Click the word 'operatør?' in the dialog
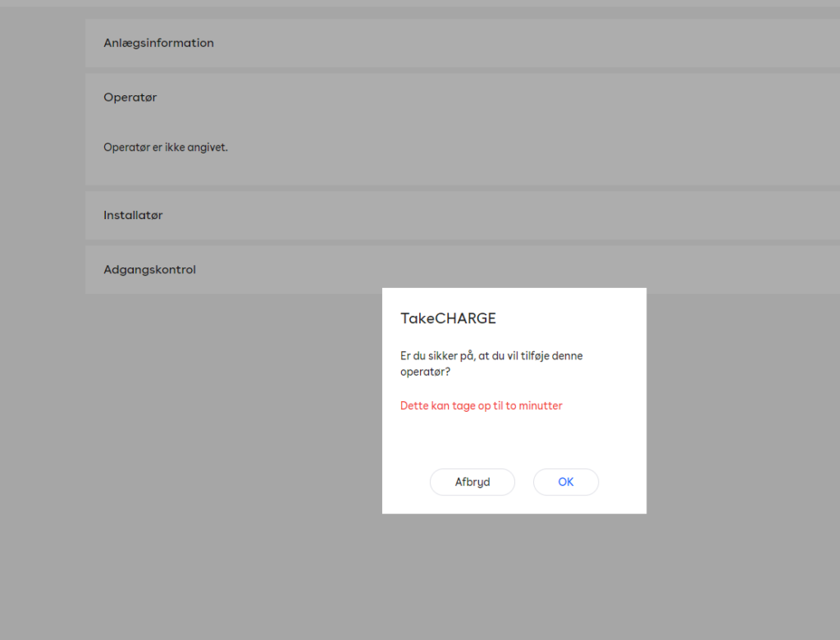This screenshot has height=640, width=840. pos(425,371)
